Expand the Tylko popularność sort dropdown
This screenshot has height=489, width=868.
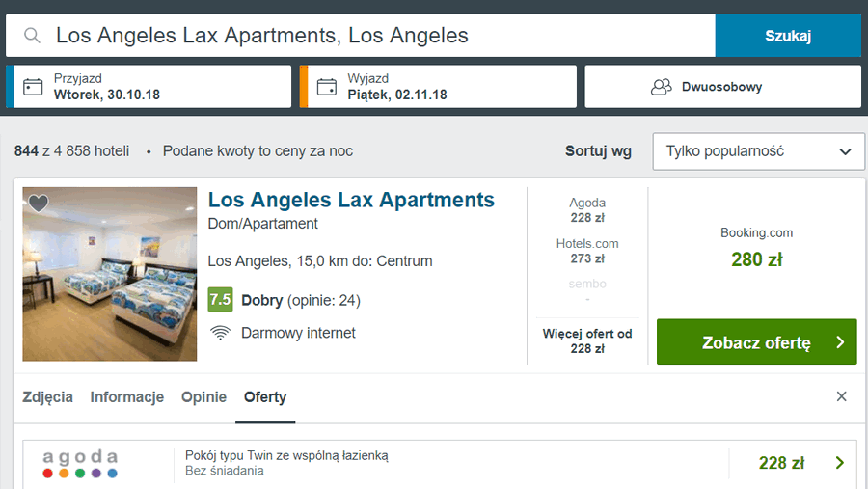(758, 151)
